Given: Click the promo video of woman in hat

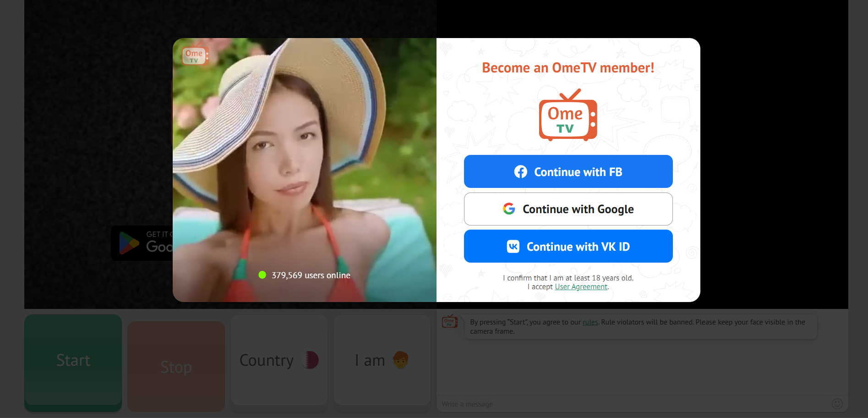Looking at the screenshot, I should pos(304,170).
